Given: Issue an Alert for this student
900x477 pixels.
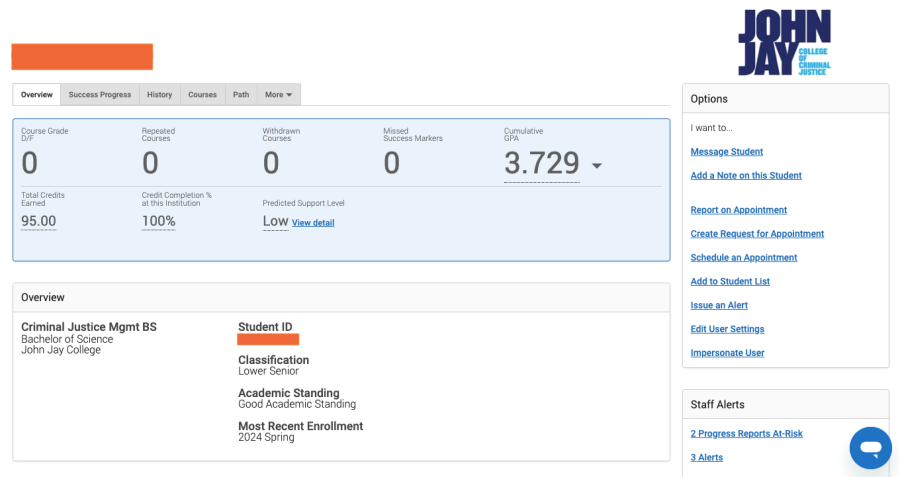Looking at the screenshot, I should point(719,306).
